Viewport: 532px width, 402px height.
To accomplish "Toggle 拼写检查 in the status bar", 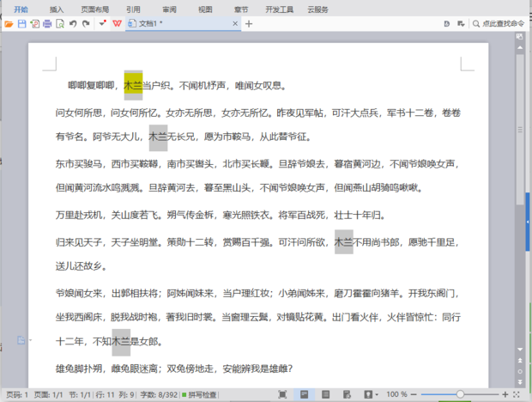I will coord(199,394).
